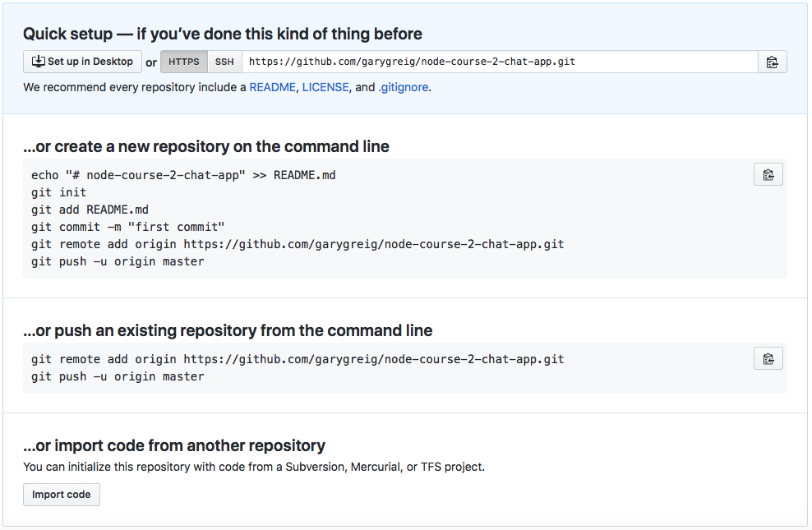Viewport: 812px width, 530px height.
Task: Select the HTTPS protocol option
Action: coord(183,62)
